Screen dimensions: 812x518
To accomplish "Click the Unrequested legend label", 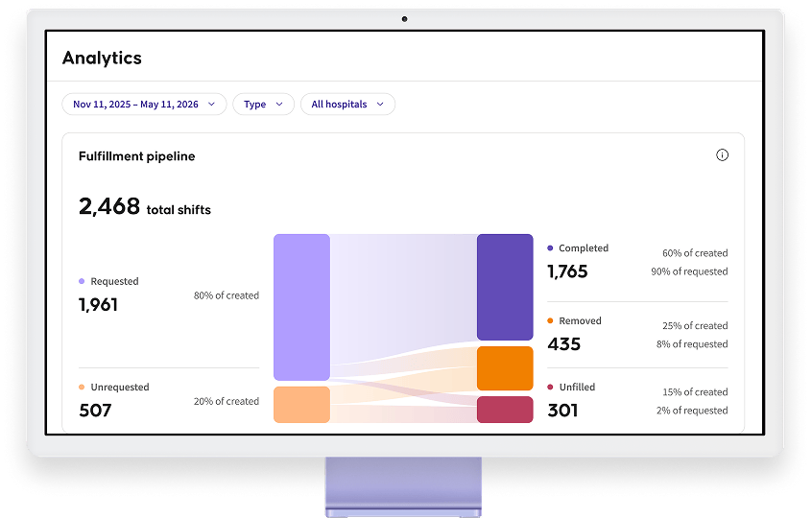I will pyautogui.click(x=120, y=388).
